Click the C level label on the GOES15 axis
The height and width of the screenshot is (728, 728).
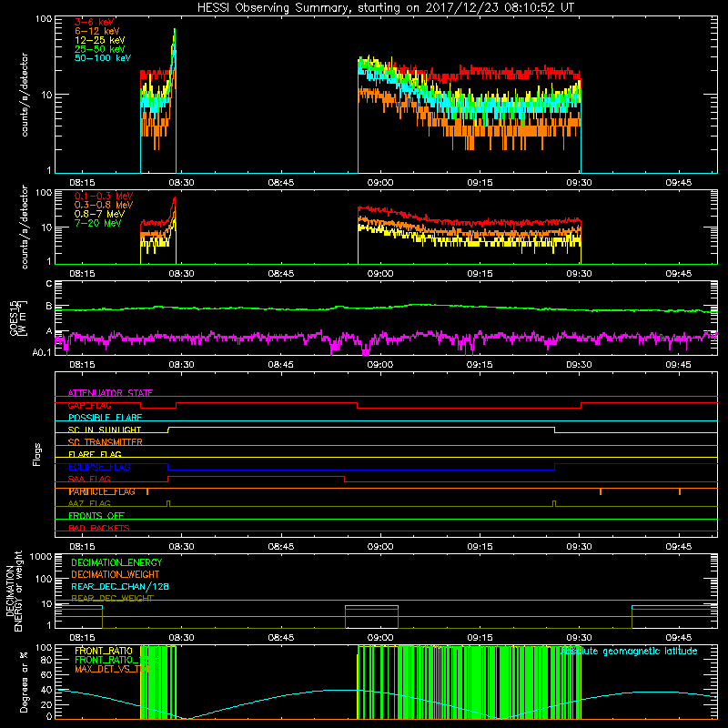49,284
